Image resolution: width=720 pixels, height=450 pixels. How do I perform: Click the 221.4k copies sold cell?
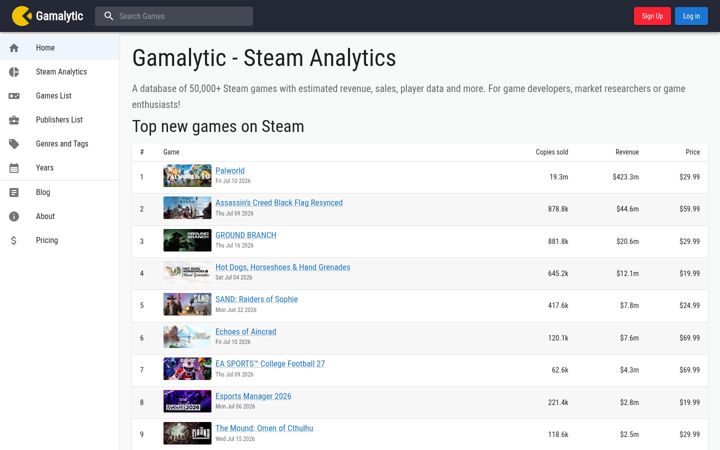pyautogui.click(x=558, y=403)
